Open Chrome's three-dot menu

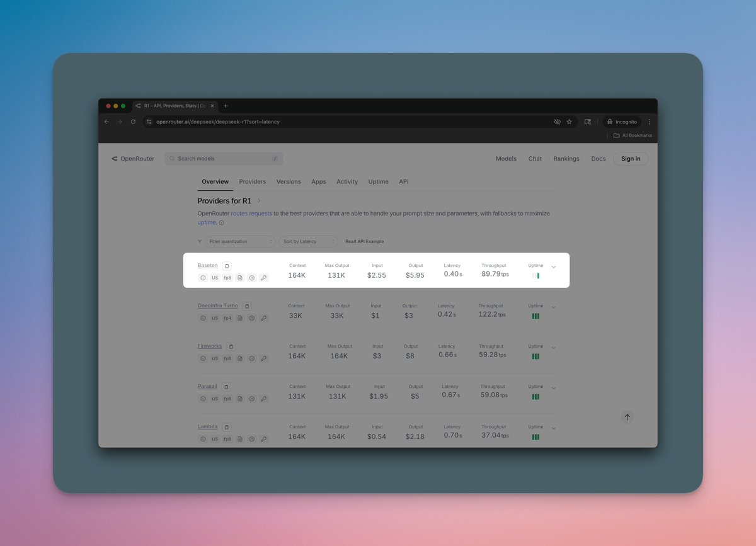(x=650, y=122)
